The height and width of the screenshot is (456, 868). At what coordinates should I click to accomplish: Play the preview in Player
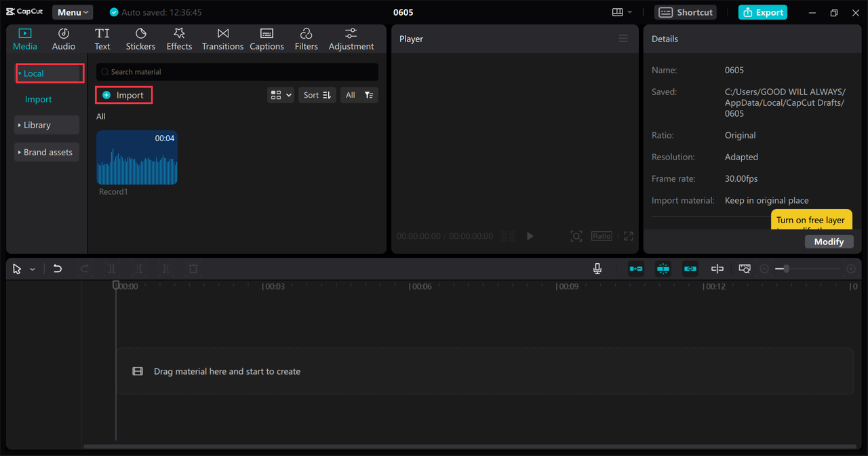coord(530,236)
